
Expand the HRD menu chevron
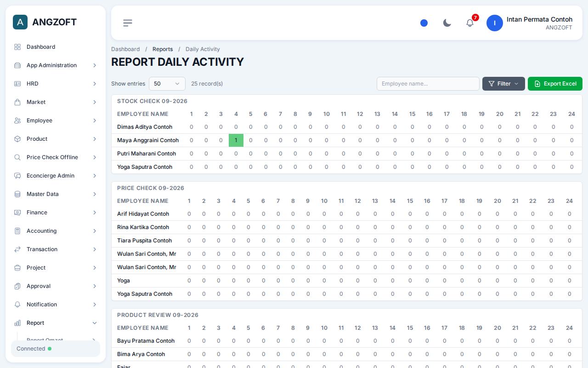pyautogui.click(x=95, y=84)
